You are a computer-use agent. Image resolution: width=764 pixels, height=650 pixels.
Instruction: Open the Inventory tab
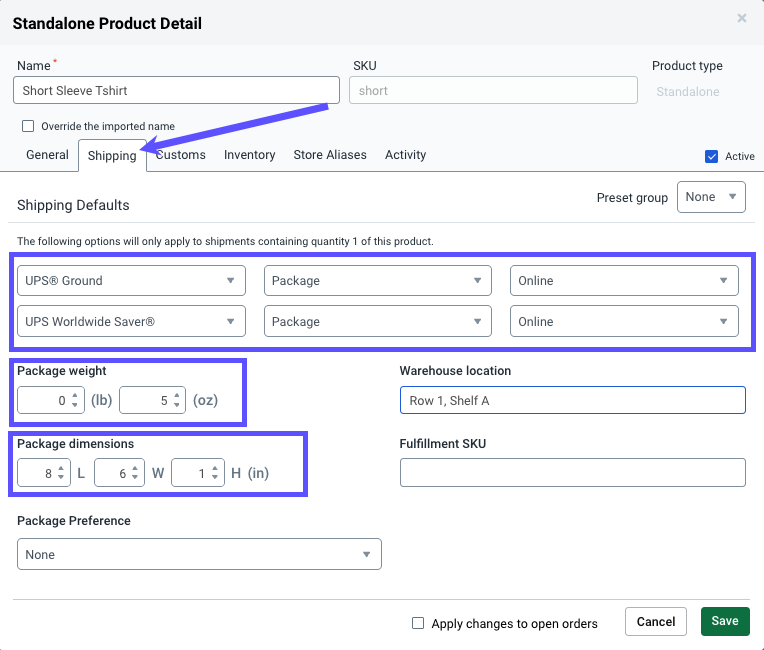(249, 155)
